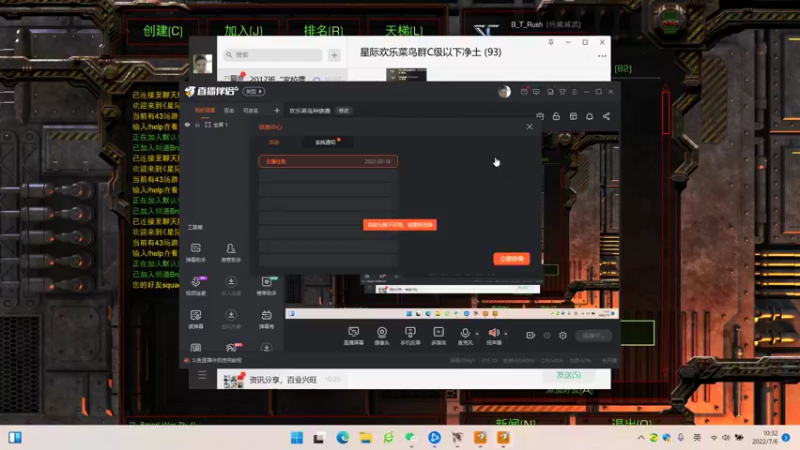Image resolution: width=800 pixels, height=450 pixels.
Task: Open the skin/filter funnel icon in title bar
Action: (562, 92)
